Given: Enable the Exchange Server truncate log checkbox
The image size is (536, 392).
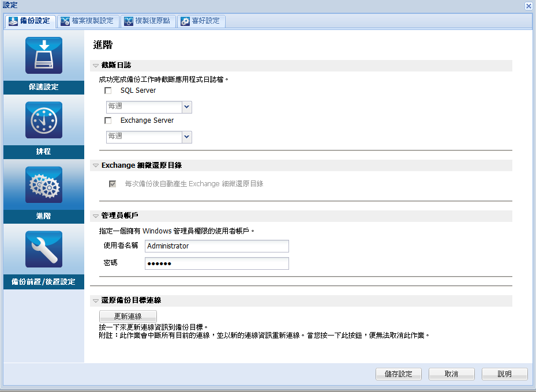Looking at the screenshot, I should click(x=108, y=120).
